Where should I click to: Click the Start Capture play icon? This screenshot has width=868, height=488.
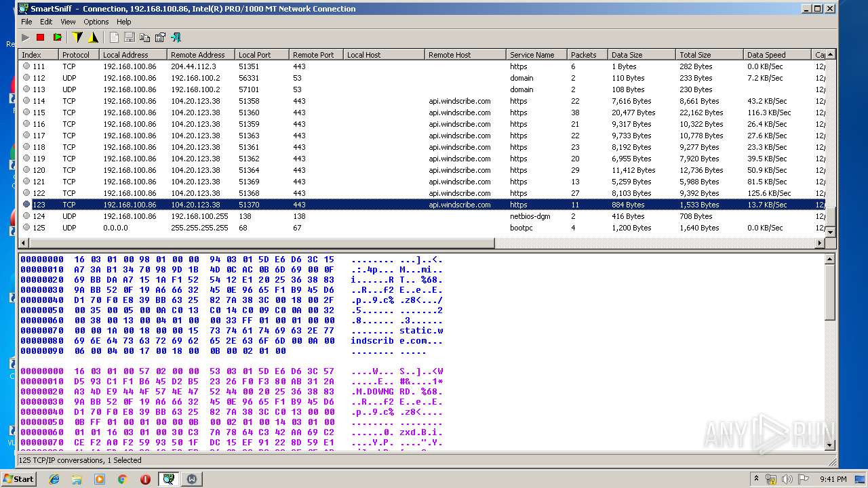(x=26, y=37)
